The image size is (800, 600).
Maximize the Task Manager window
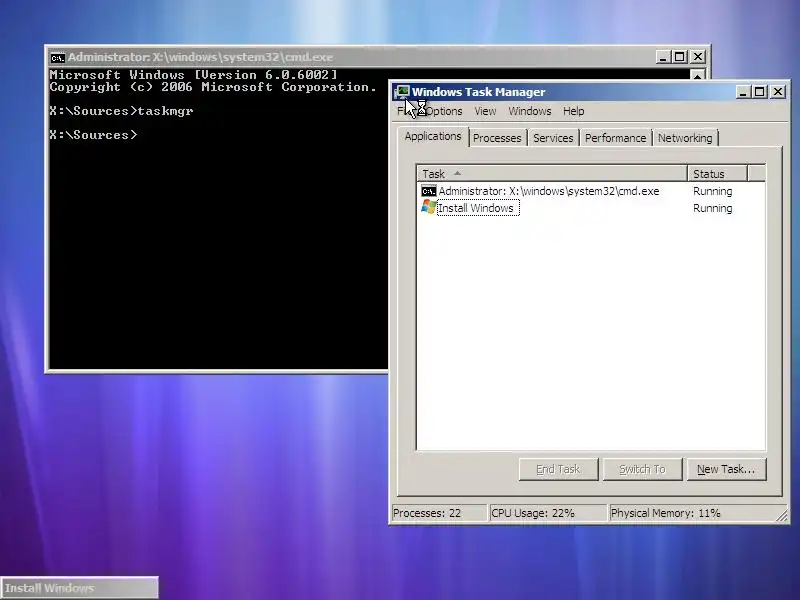click(x=760, y=92)
